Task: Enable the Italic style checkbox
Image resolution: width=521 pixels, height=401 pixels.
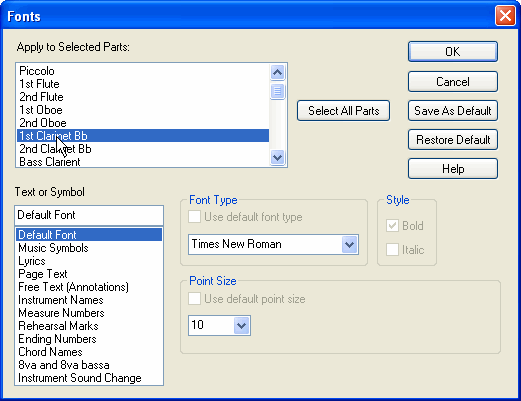Action: pyautogui.click(x=392, y=250)
